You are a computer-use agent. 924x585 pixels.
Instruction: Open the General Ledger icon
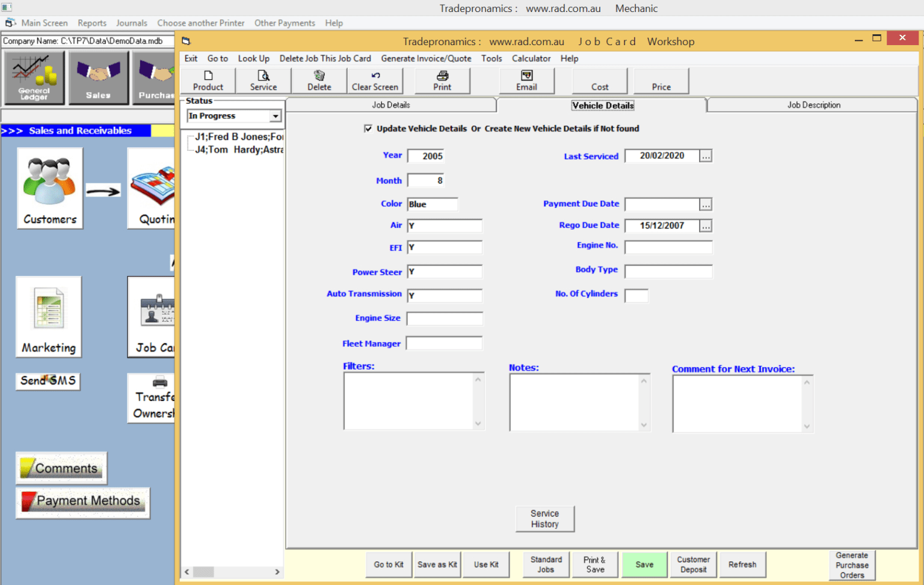coord(34,78)
